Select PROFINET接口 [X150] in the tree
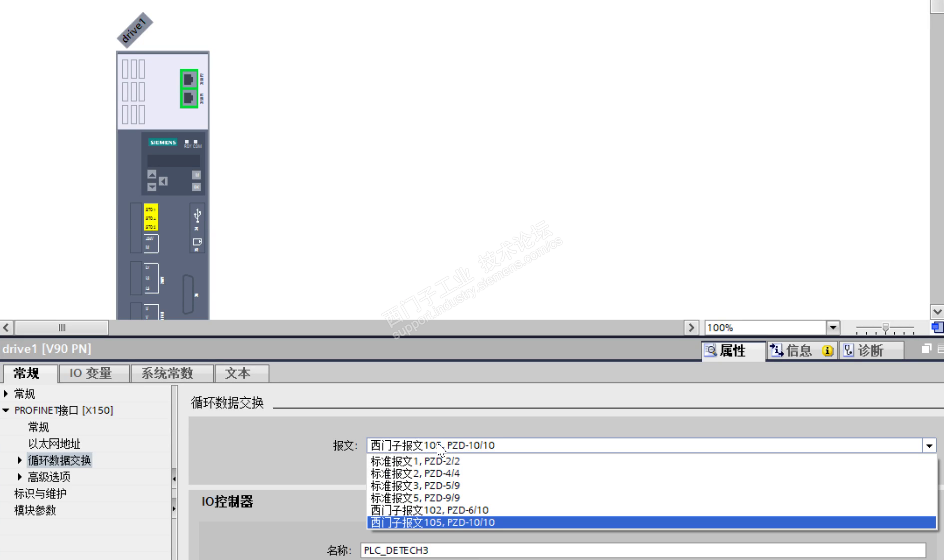The image size is (944, 560). (64, 410)
